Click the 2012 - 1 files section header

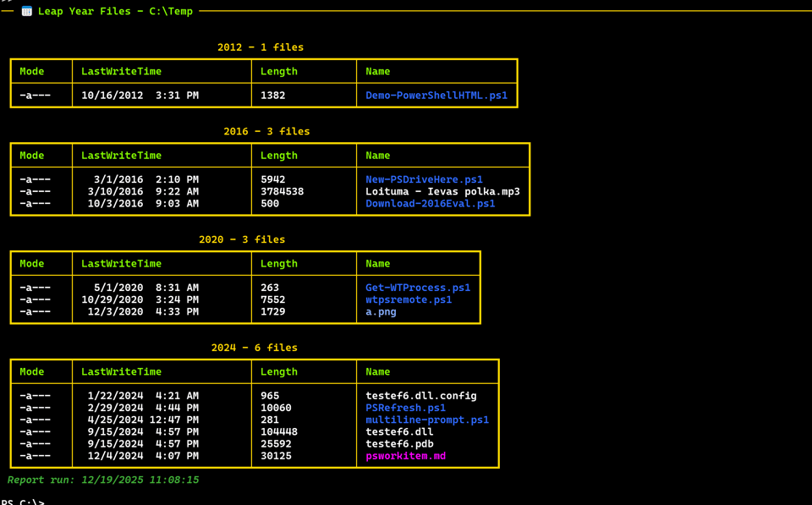point(261,47)
